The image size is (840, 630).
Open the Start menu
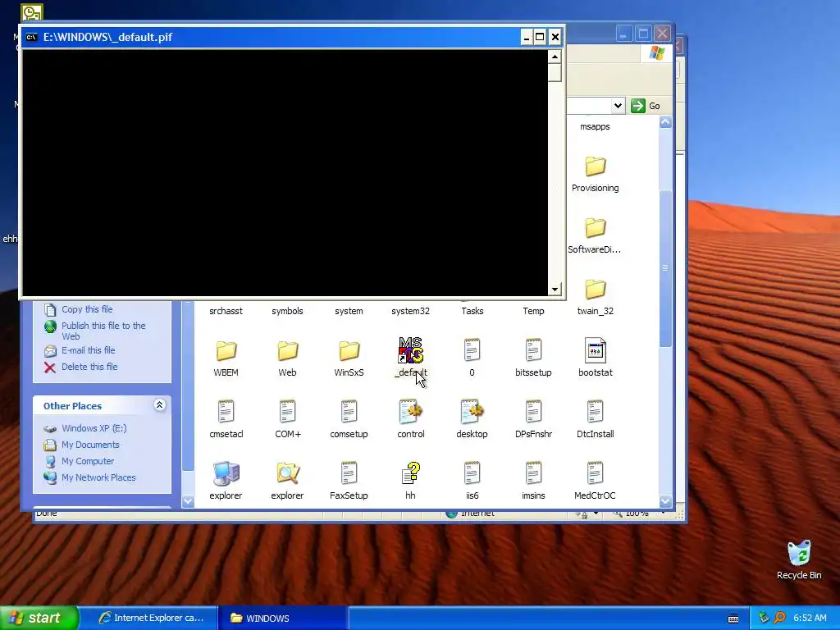point(39,618)
